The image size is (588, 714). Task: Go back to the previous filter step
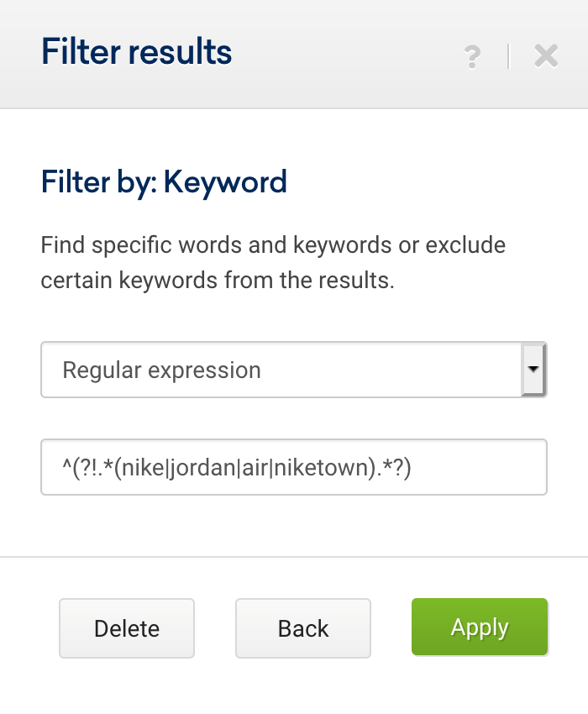303,628
